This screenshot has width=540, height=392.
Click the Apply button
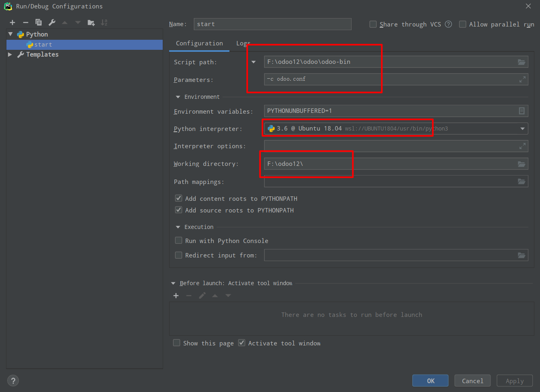point(515,381)
